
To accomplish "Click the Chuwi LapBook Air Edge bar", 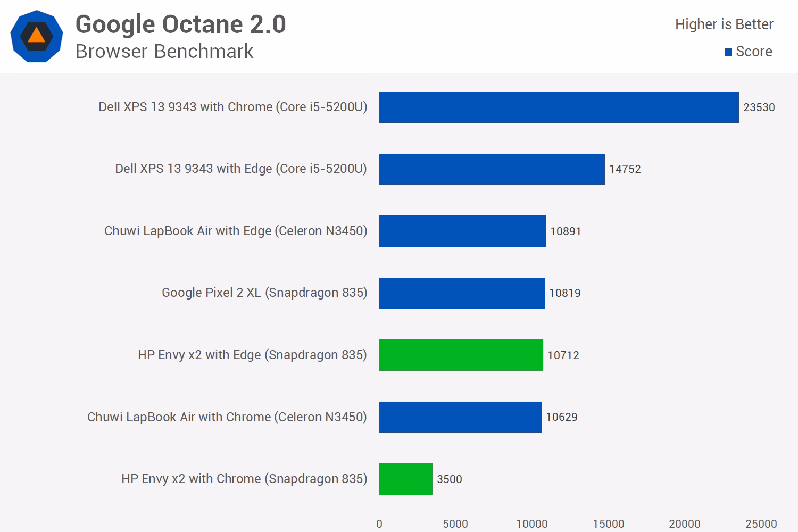I will point(462,231).
